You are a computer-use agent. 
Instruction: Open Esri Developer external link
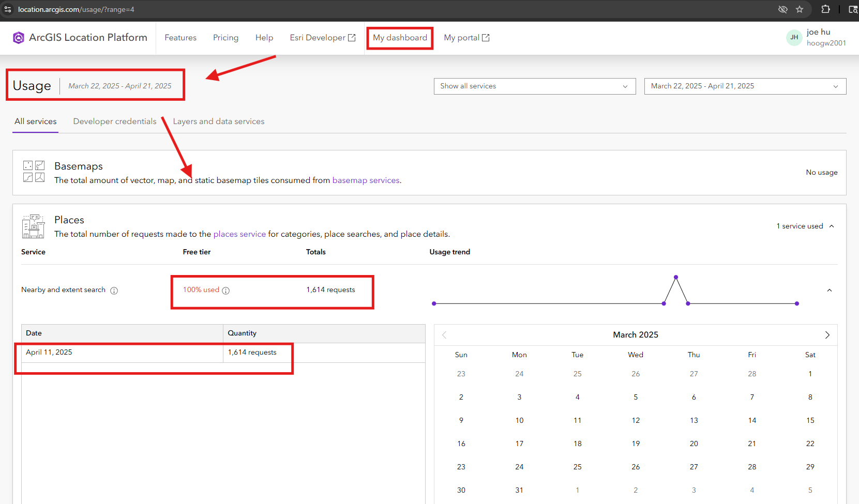[323, 38]
